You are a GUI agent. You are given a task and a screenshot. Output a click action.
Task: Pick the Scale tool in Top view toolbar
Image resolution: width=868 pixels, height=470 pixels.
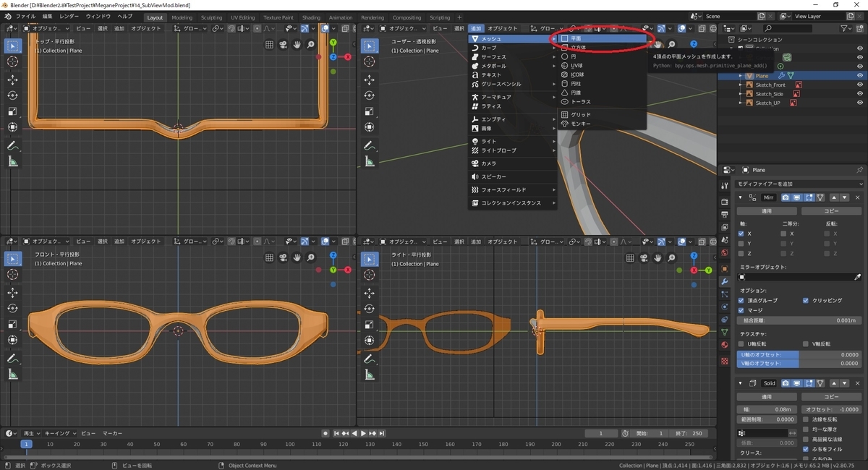pyautogui.click(x=12, y=111)
